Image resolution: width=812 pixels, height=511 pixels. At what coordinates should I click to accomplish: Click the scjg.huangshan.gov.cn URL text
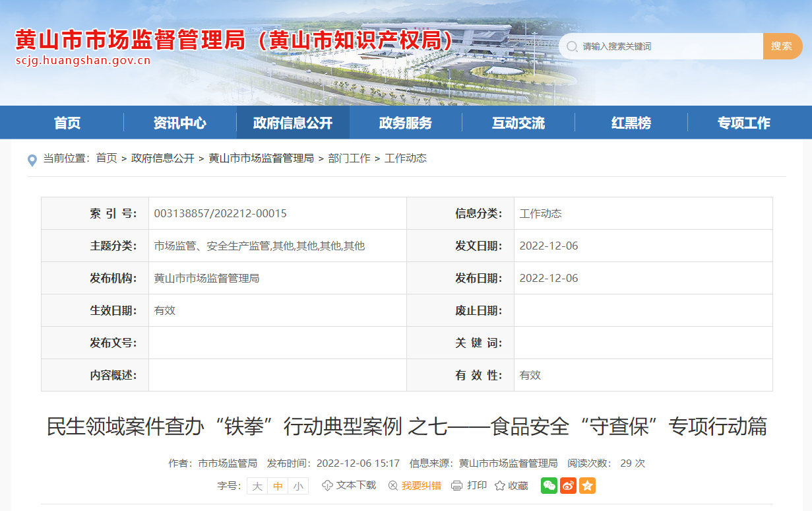pos(82,61)
